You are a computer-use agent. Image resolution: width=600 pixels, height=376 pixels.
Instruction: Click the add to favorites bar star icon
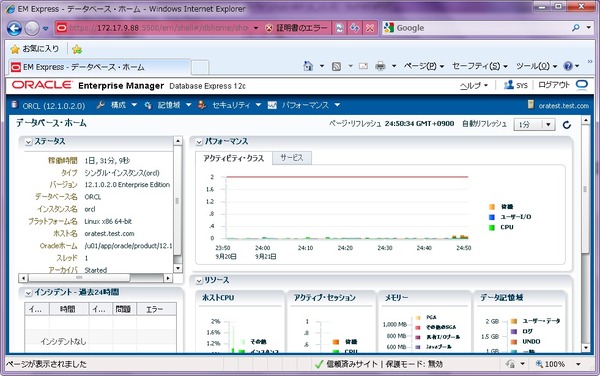(x=77, y=49)
